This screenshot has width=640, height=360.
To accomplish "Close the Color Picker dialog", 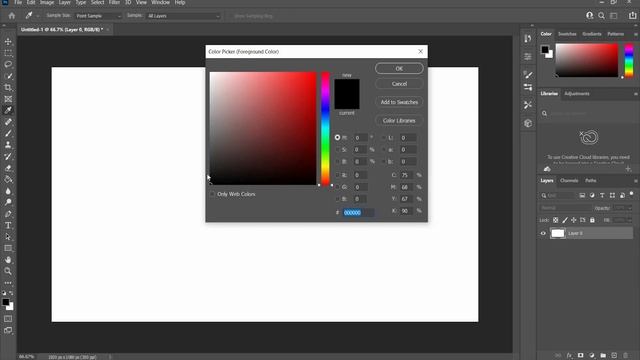I will pyautogui.click(x=421, y=51).
